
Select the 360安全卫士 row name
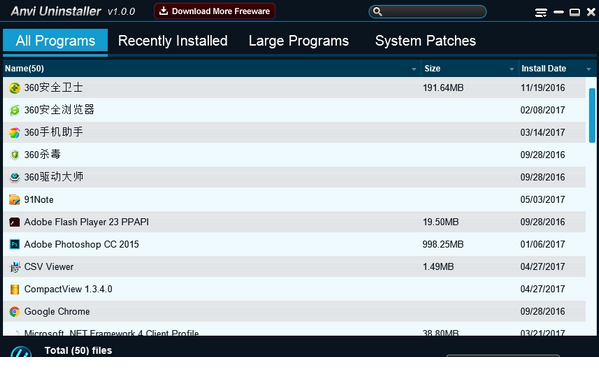53,88
